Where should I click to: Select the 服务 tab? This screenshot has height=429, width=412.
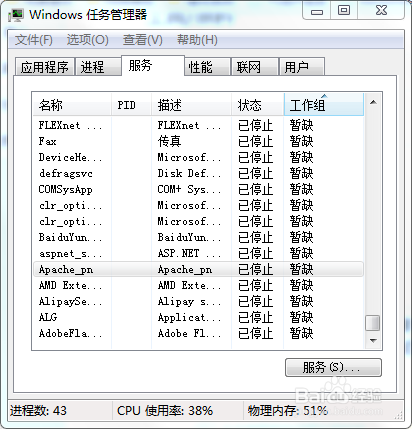[x=153, y=66]
